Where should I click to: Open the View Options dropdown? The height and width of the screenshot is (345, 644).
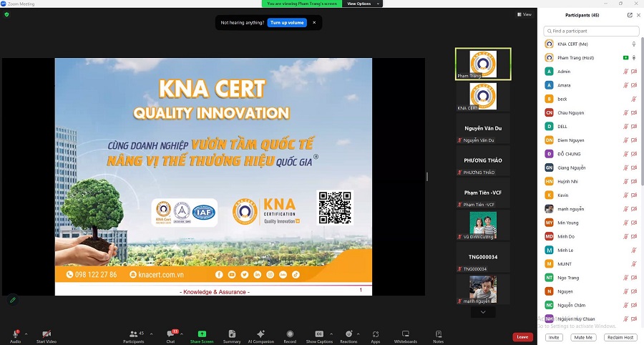362,4
